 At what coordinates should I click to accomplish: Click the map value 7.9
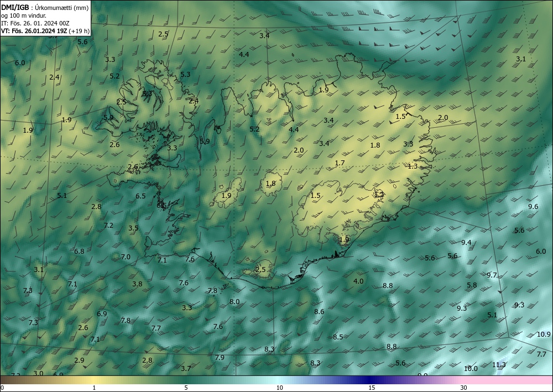[x=220, y=358]
